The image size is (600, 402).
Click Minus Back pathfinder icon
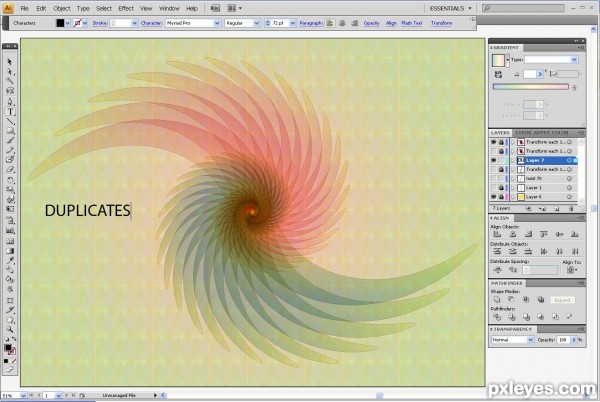(569, 317)
